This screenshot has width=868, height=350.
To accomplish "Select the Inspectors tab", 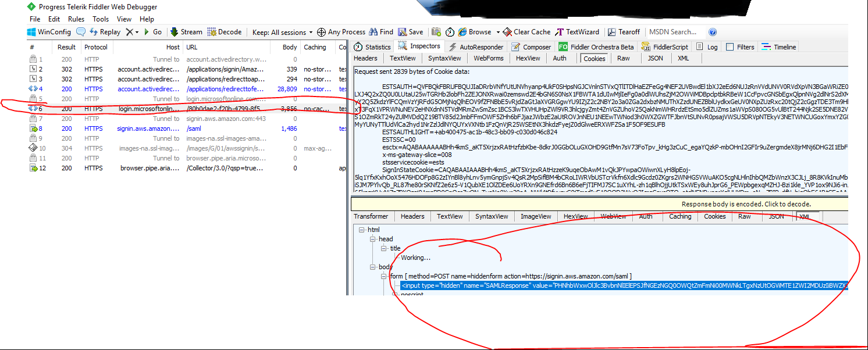I will pos(419,46).
